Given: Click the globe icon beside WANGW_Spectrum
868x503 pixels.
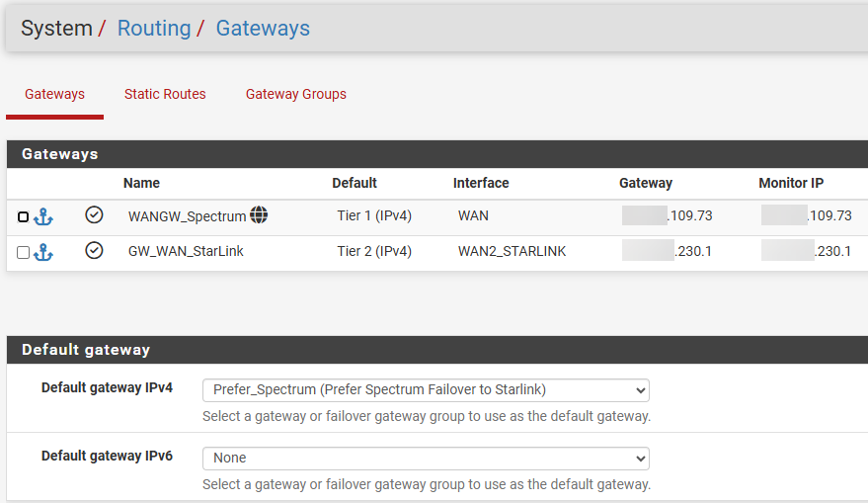Looking at the screenshot, I should [x=259, y=215].
